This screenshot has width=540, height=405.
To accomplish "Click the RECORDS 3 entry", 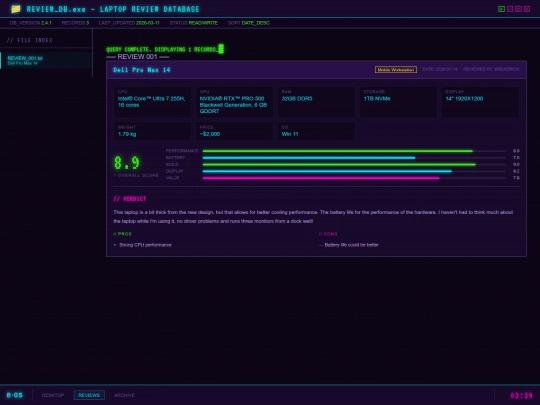I will [x=75, y=23].
